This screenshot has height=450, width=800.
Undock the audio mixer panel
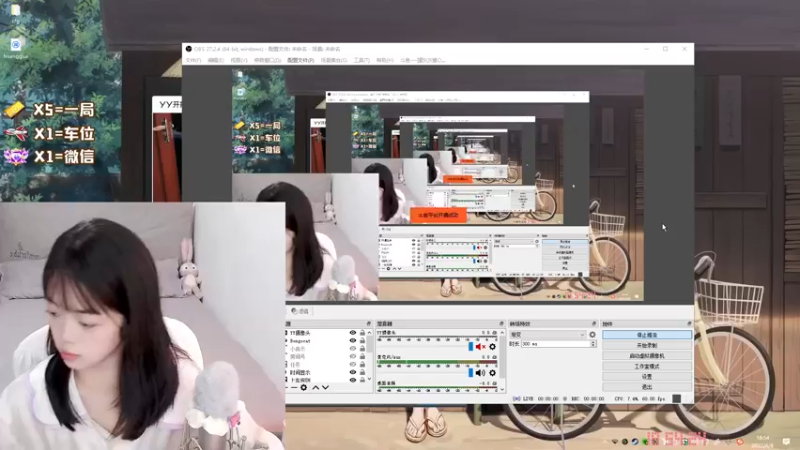click(x=501, y=323)
